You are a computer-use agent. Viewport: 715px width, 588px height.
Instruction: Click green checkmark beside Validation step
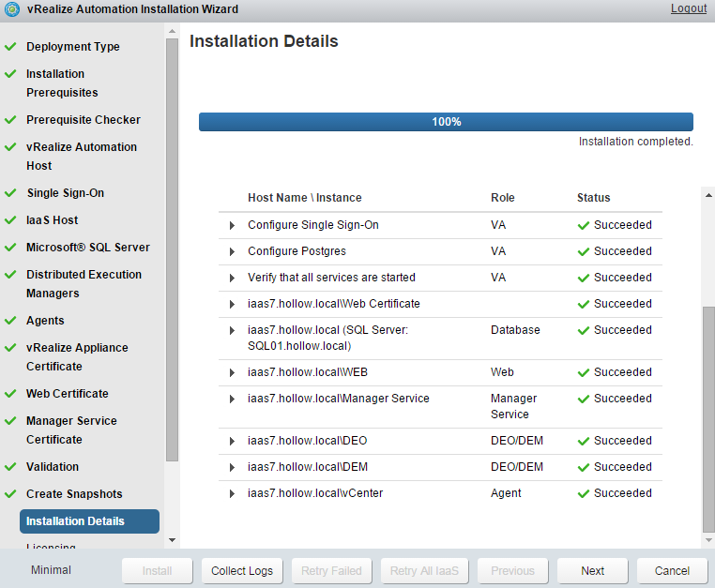point(10,467)
